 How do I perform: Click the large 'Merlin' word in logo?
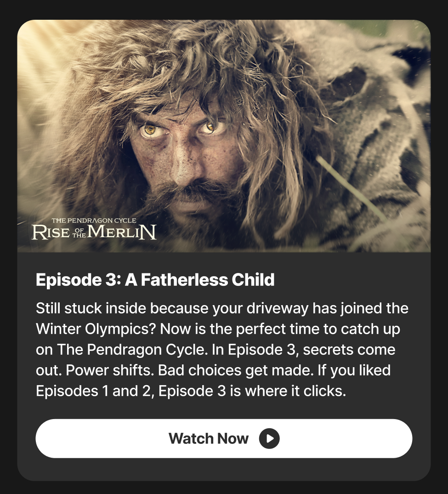click(122, 232)
